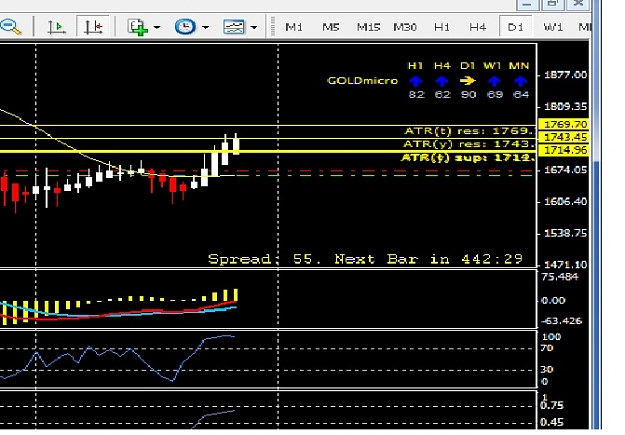Click the toolbar drag handle before M1
This screenshot has width=625, height=435.
[x=273, y=27]
